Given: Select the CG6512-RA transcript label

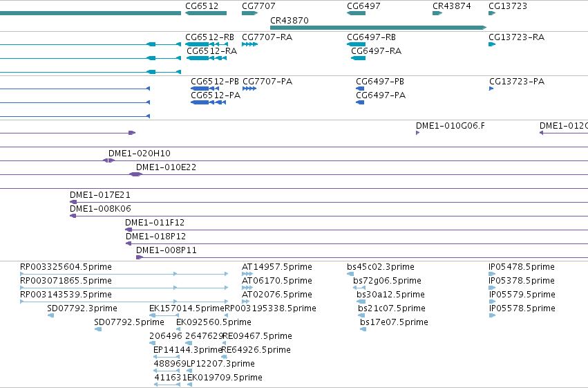Looking at the screenshot, I should (212, 51).
